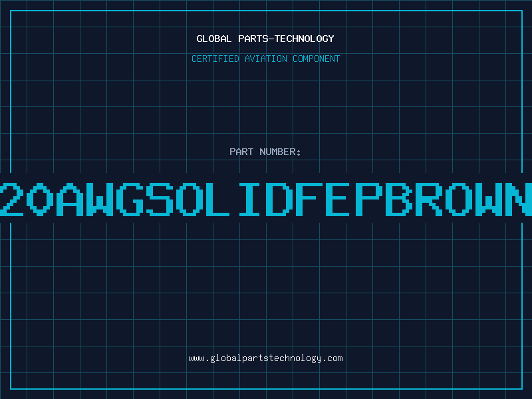Click the word CERTIFIED in the subtitle
This screenshot has height=399, width=532.
[x=215, y=59]
